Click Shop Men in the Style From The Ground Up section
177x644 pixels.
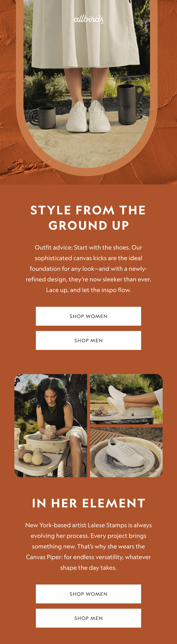[x=88, y=340]
